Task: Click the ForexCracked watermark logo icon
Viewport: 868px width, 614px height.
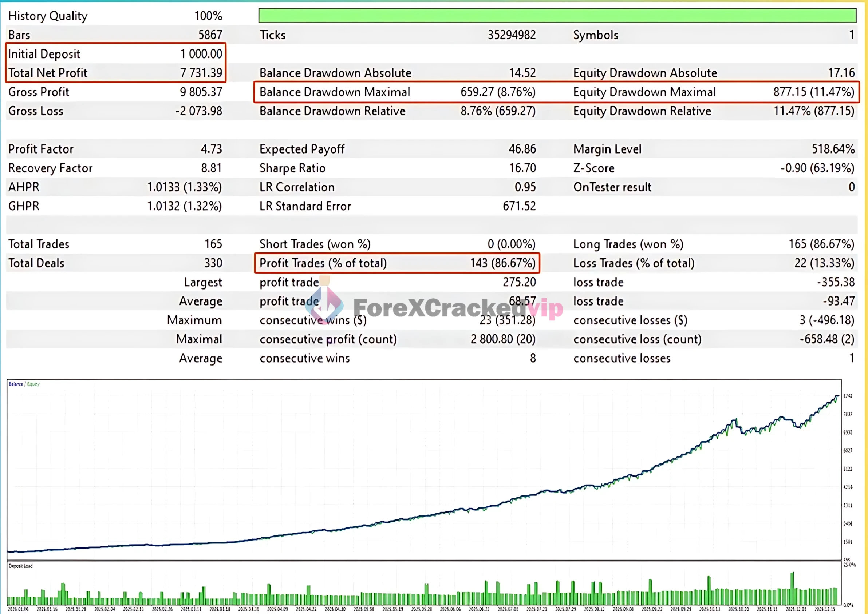Action: 324,306
